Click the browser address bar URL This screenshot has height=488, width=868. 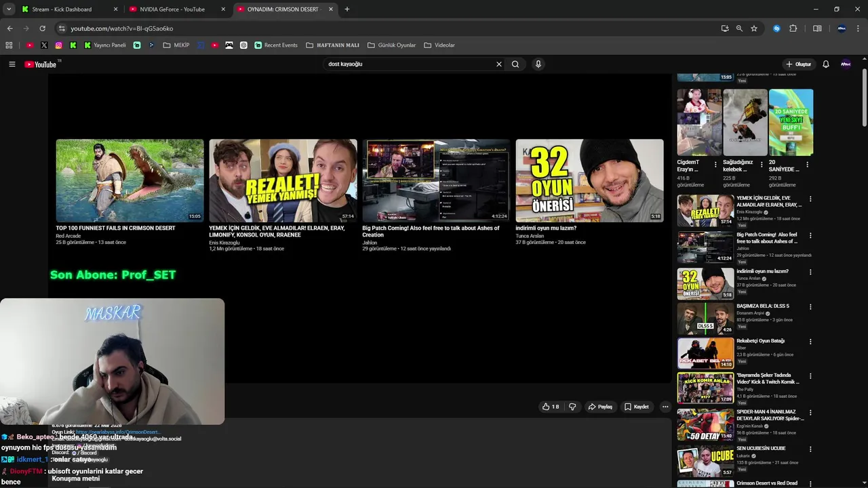(122, 28)
